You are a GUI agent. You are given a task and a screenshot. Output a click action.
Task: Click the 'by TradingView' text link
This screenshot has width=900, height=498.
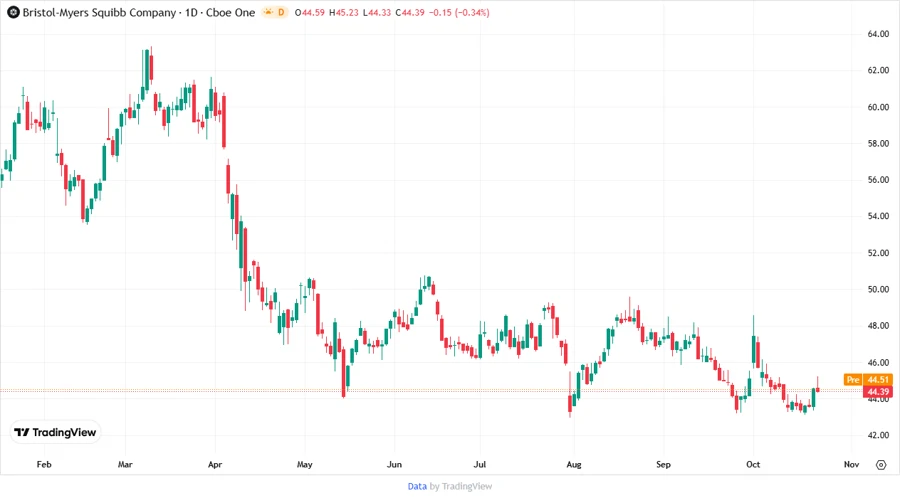[461, 486]
